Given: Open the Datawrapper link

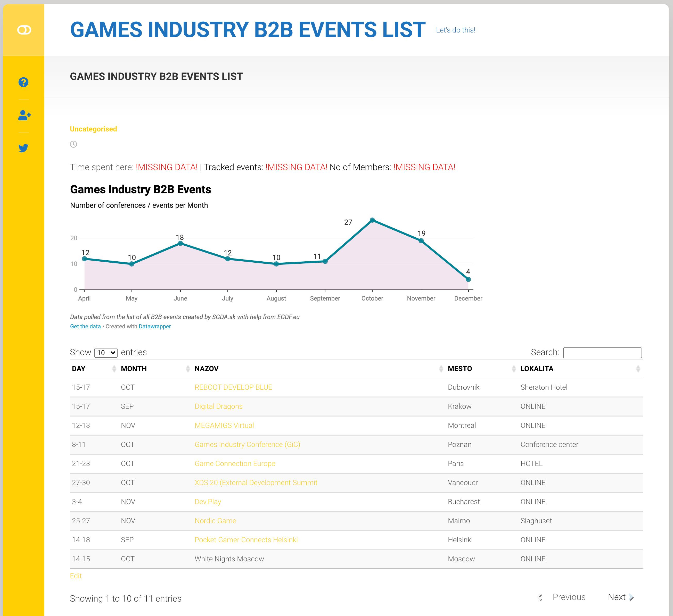Looking at the screenshot, I should click(154, 326).
